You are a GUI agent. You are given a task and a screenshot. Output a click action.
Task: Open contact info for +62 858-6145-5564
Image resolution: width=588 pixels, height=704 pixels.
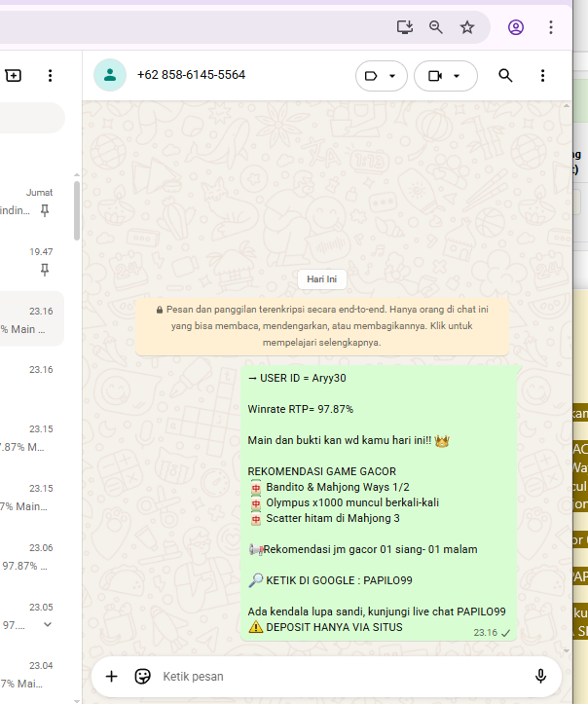[191, 75]
